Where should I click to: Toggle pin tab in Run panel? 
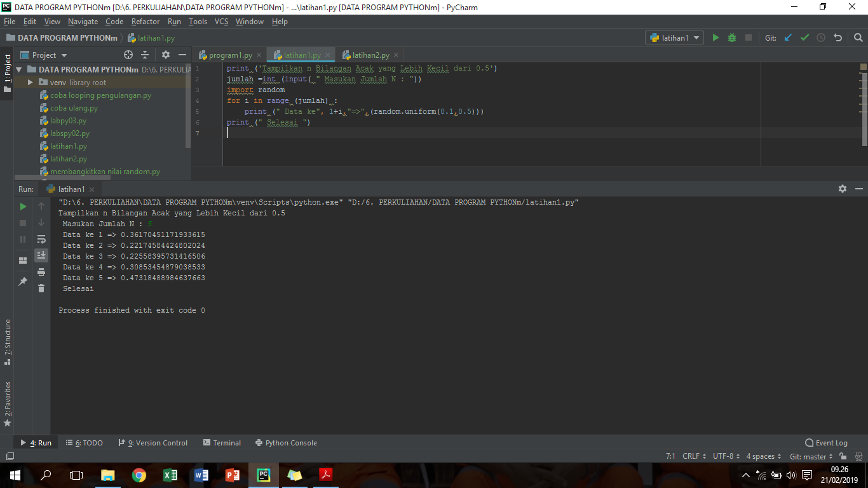pyautogui.click(x=23, y=281)
